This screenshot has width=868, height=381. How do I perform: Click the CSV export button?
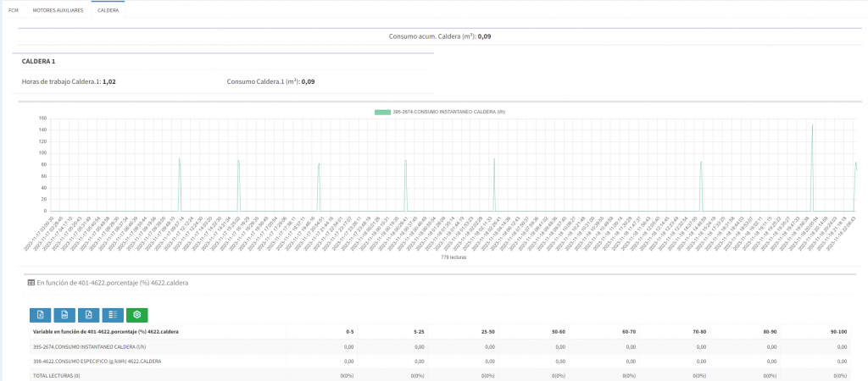click(64, 315)
